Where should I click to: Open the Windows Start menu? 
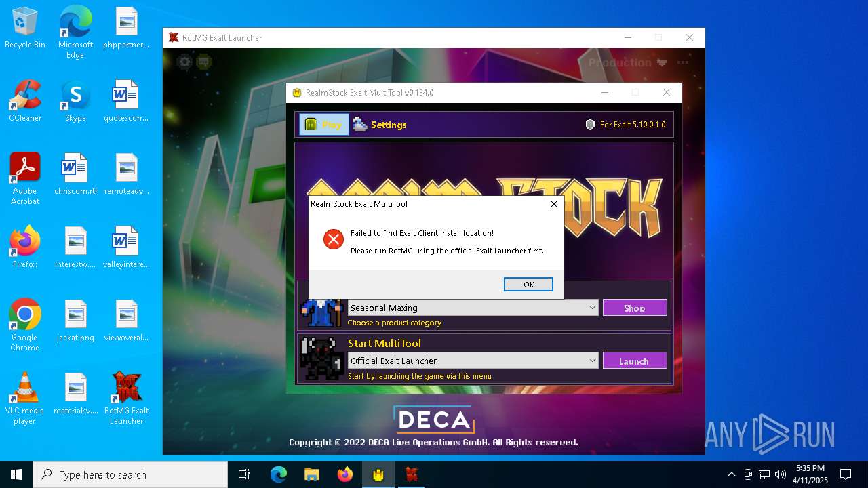click(x=16, y=474)
